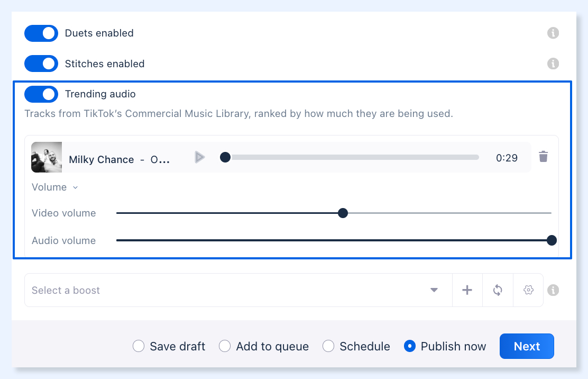Viewport: 588px width, 379px height.
Task: Click the boost dropdown arrow
Action: point(434,290)
